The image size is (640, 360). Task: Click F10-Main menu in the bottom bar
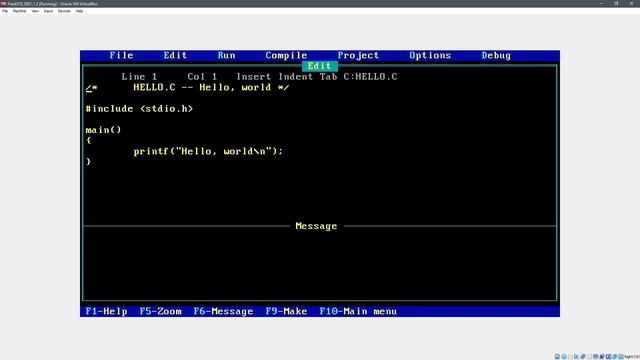[358, 311]
